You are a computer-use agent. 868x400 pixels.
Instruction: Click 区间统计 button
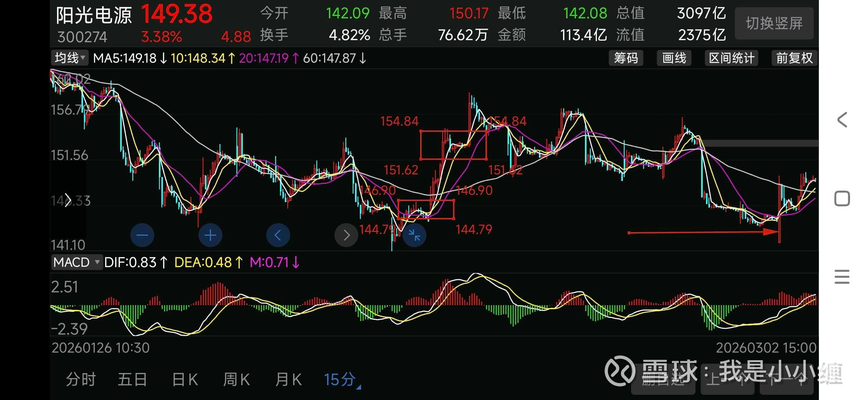coord(731,58)
